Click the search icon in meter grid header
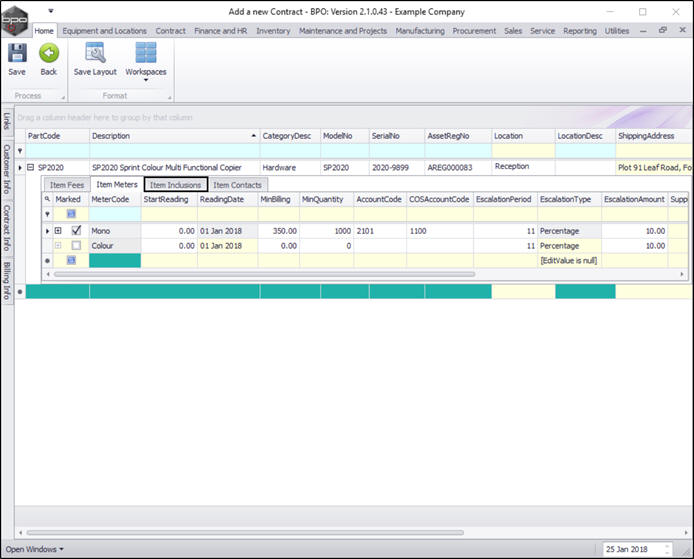Viewport: 694px width, 559px height. [x=47, y=200]
